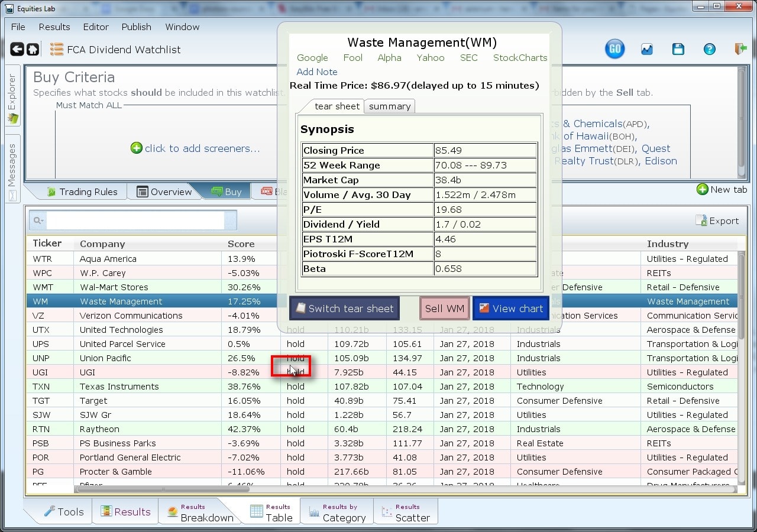This screenshot has height=532, width=757.
Task: Select the Buy tab
Action: tap(227, 192)
